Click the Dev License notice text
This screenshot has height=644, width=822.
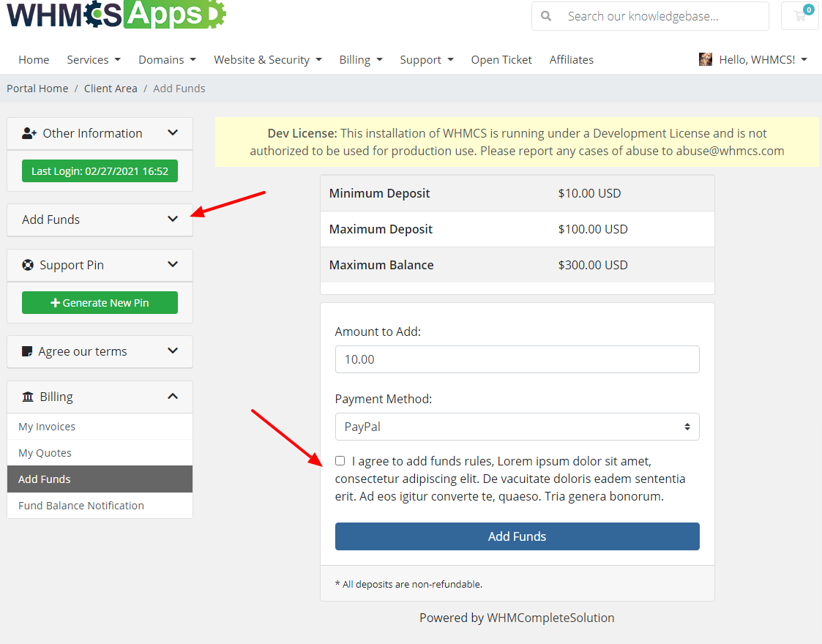[x=517, y=142]
